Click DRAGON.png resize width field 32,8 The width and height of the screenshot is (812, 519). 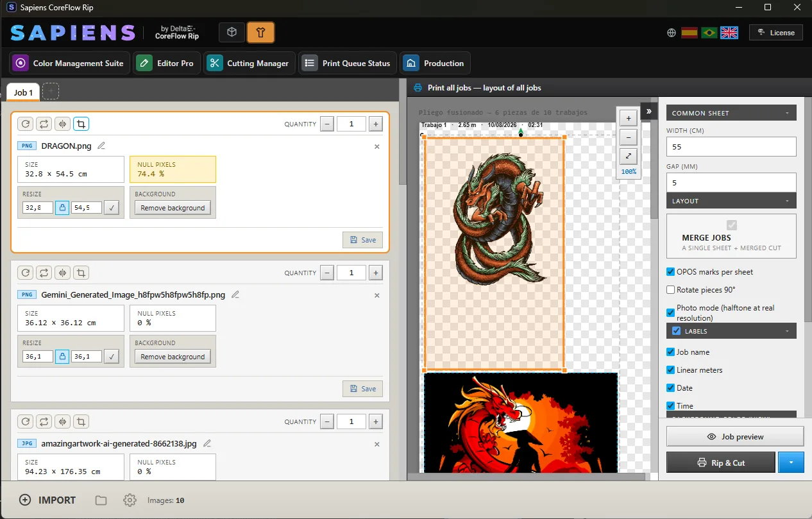[38, 208]
